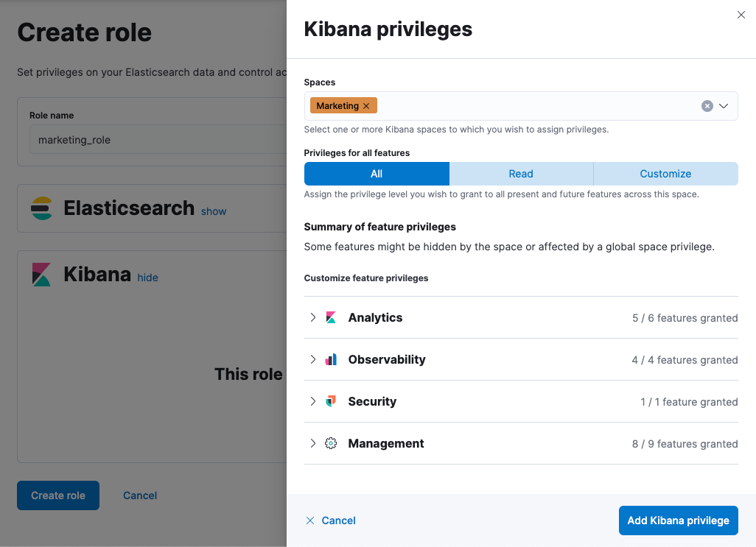756x547 pixels.
Task: Open the Spaces selection dropdown
Action: click(723, 105)
